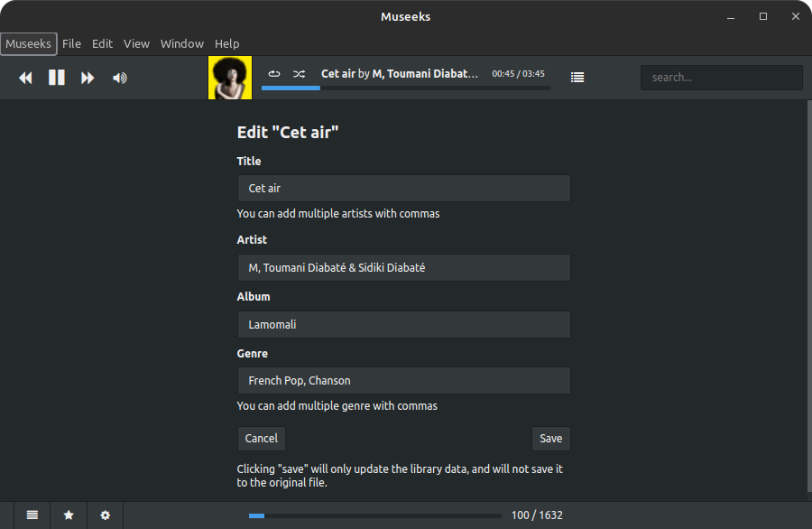Toggle shuffle mode
This screenshot has height=529, width=812.
pos(300,74)
